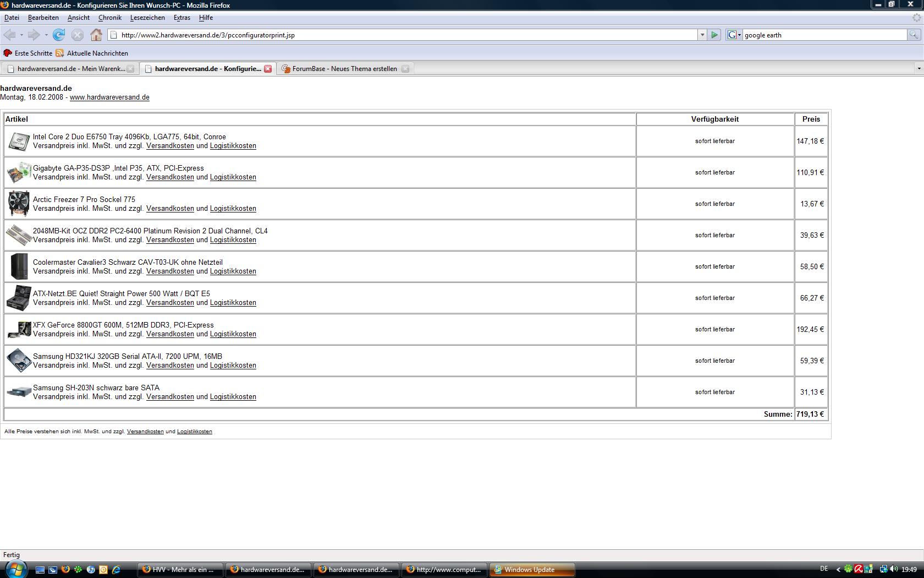Viewport: 924px width, 578px height.
Task: Click the volume speaker tray icon
Action: [893, 569]
